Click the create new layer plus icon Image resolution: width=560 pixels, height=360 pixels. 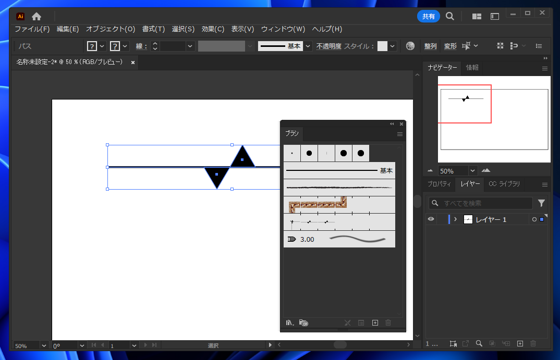click(x=520, y=344)
